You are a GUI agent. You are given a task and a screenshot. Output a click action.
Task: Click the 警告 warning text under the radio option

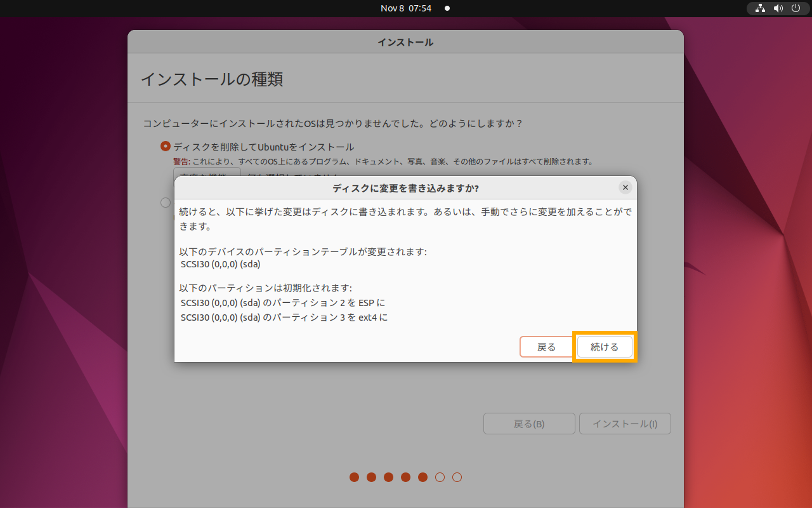coord(383,162)
